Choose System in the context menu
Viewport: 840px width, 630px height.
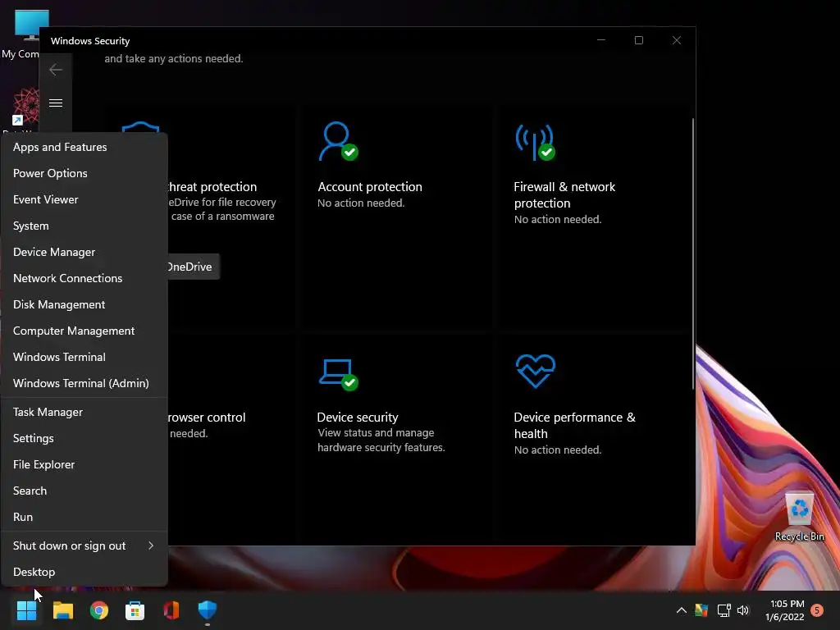click(x=84, y=226)
